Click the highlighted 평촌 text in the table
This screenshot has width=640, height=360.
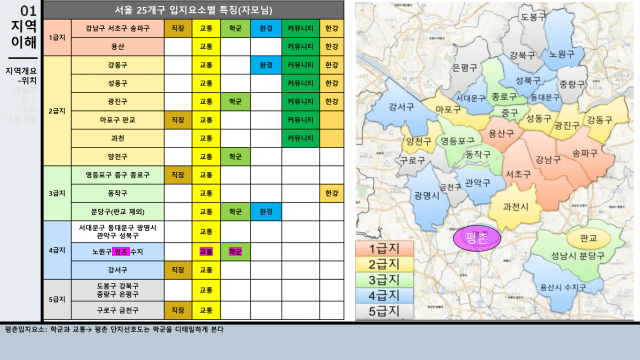pyautogui.click(x=121, y=252)
